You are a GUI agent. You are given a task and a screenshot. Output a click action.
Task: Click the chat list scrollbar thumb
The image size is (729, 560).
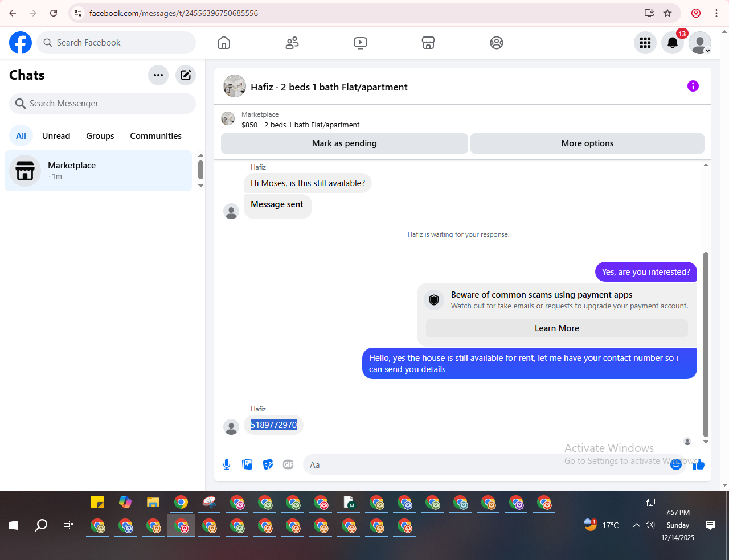point(200,170)
